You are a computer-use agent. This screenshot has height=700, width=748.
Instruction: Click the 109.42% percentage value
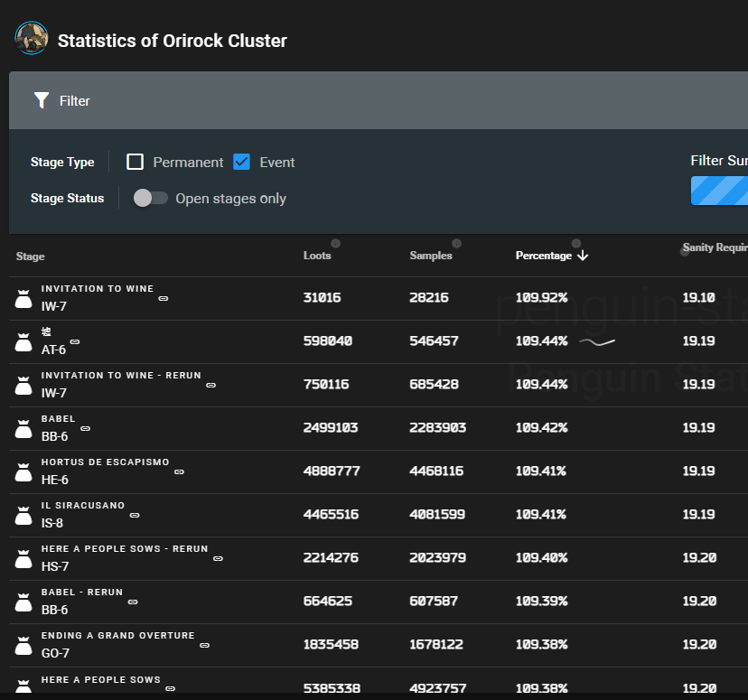(541, 428)
